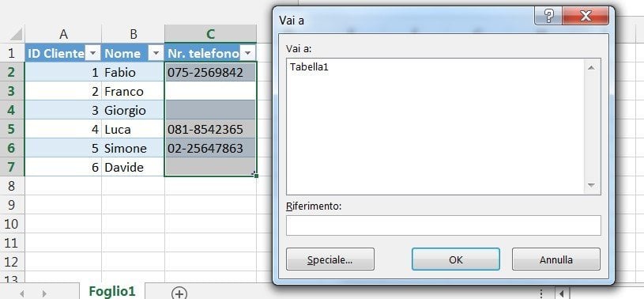This screenshot has height=299, width=644.
Task: Click the Help question mark in dialog
Action: [548, 16]
